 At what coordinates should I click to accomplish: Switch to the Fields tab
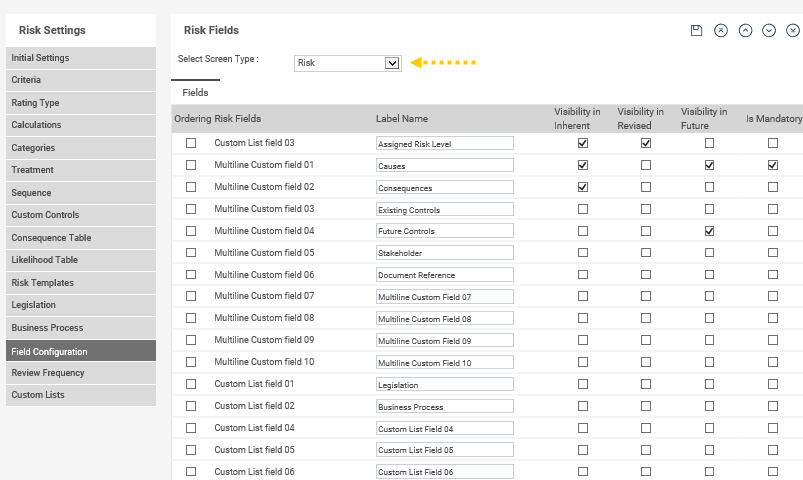(195, 92)
